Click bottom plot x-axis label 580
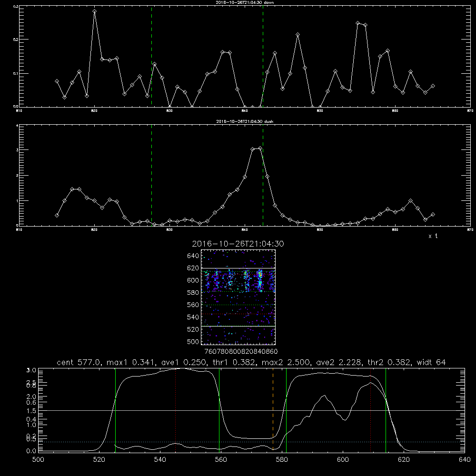This screenshot has width=476, height=476. pos(282,460)
